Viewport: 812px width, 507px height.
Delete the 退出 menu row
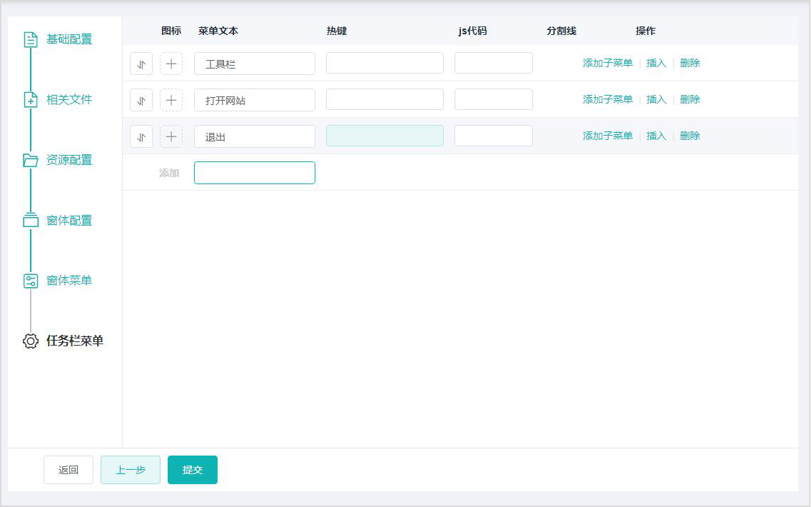(x=689, y=136)
